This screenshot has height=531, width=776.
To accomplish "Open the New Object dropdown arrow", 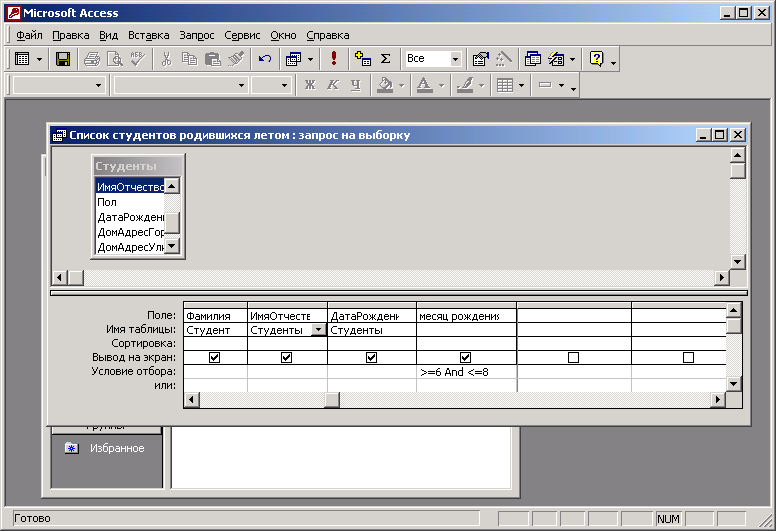I will 573,59.
